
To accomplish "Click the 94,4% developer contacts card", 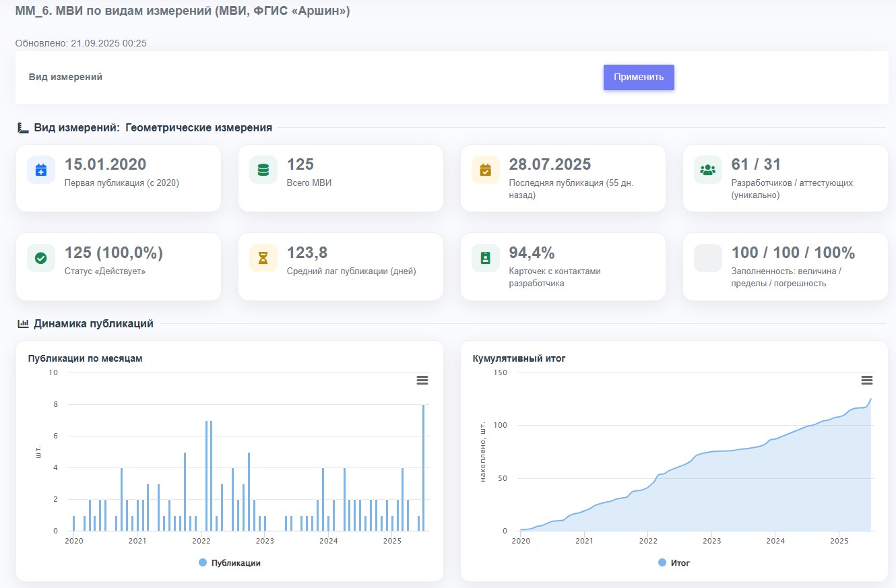I will (x=563, y=266).
